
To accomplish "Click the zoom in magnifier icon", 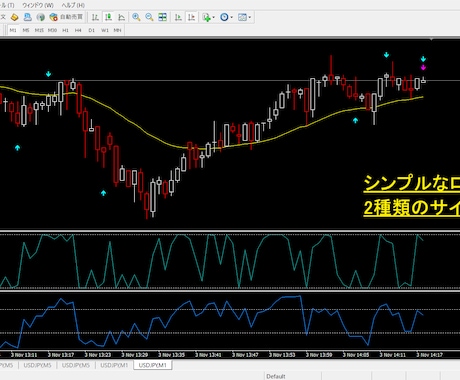I will (136, 17).
